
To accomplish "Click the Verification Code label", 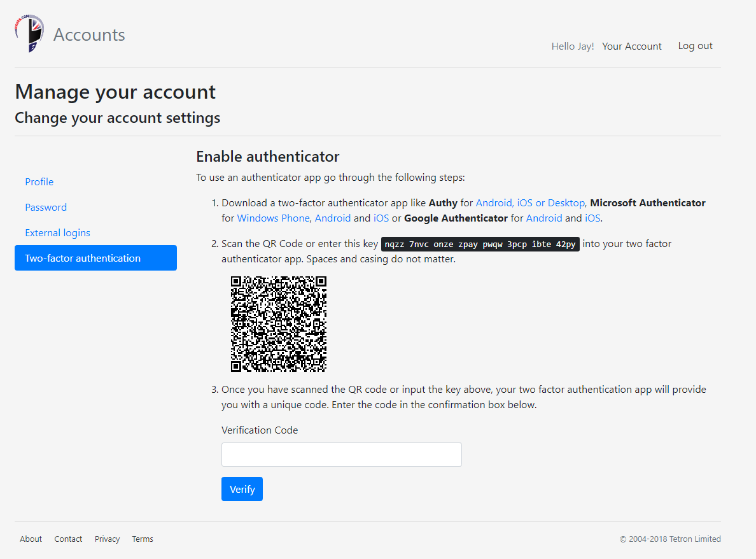I will [260, 430].
